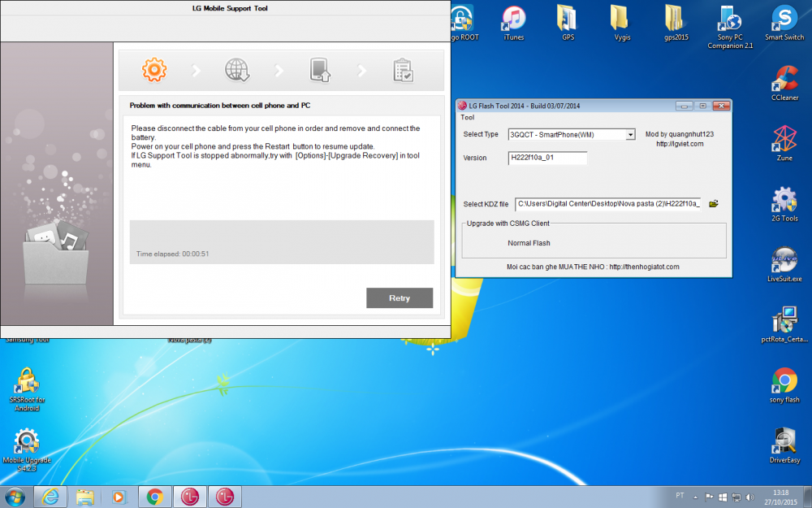Click the lgviet.com URL text
This screenshot has height=508, width=812.
680,144
